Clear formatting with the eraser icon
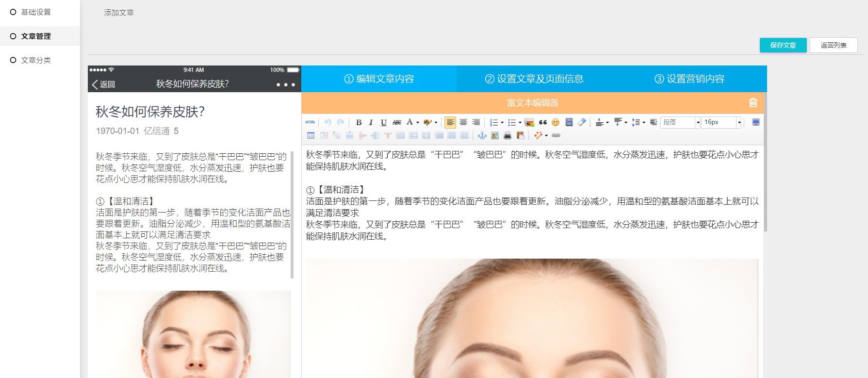 coord(582,122)
